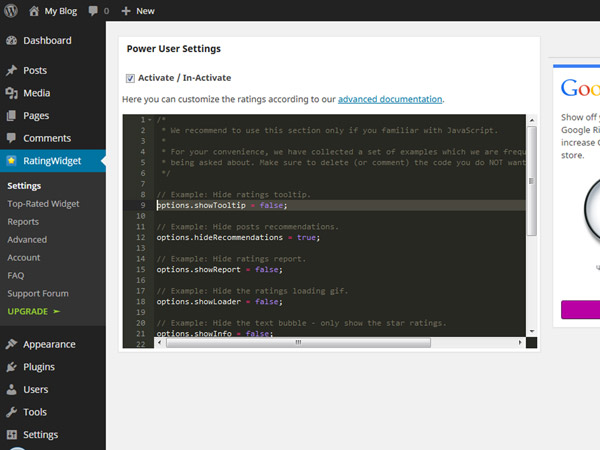Image resolution: width=600 pixels, height=450 pixels.
Task: Click the Comments speech bubble sidebar icon
Action: click(11, 138)
